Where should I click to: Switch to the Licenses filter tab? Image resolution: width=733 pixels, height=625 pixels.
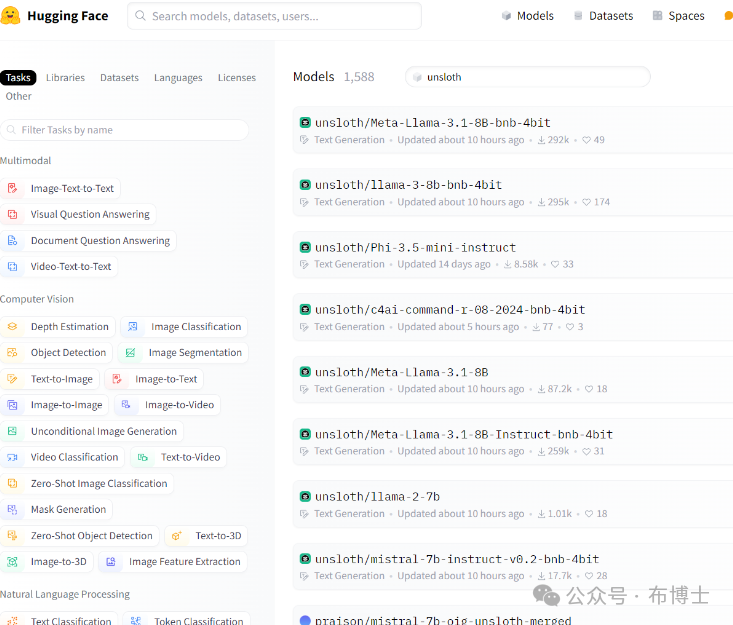pyautogui.click(x=237, y=78)
